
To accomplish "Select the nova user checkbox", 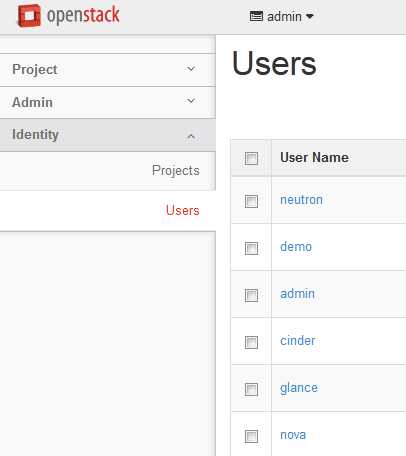I will [x=251, y=436].
